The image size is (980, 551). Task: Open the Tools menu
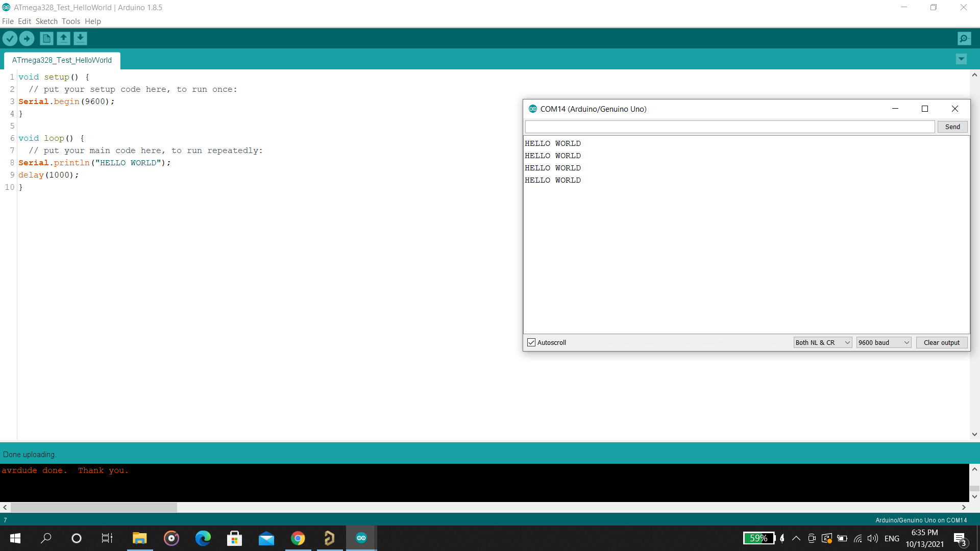point(70,21)
